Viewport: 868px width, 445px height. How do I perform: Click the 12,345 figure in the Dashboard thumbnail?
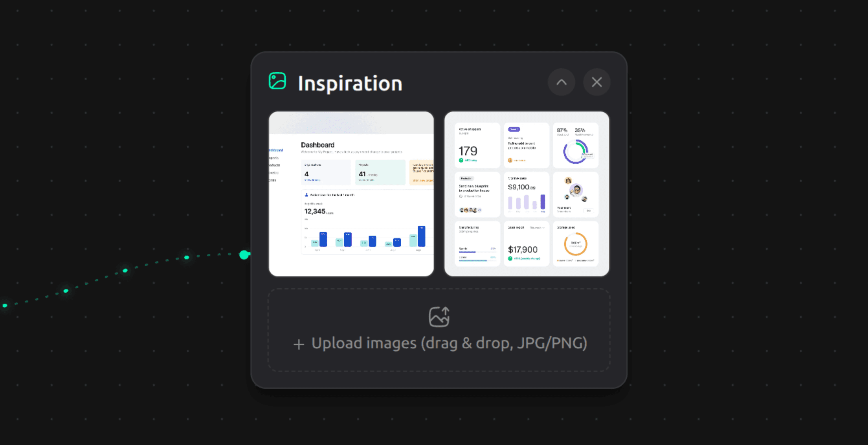tap(315, 211)
